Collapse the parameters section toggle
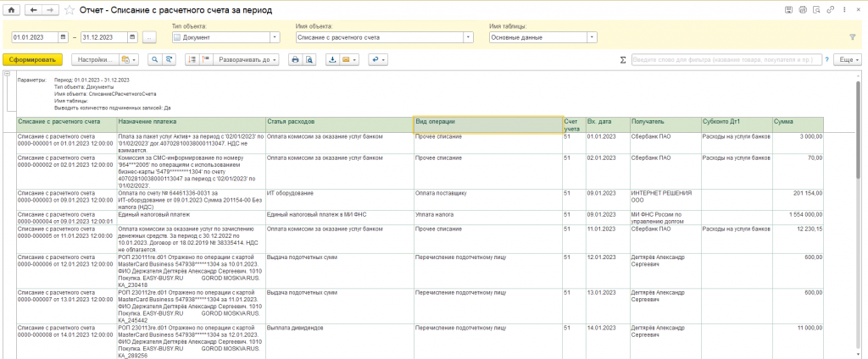868x359 pixels. coord(7,73)
